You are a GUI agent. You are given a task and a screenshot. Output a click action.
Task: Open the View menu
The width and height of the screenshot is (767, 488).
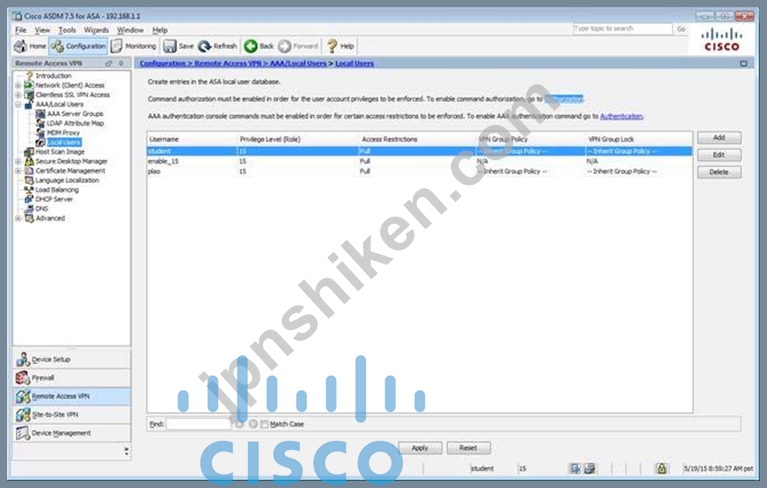tap(42, 30)
